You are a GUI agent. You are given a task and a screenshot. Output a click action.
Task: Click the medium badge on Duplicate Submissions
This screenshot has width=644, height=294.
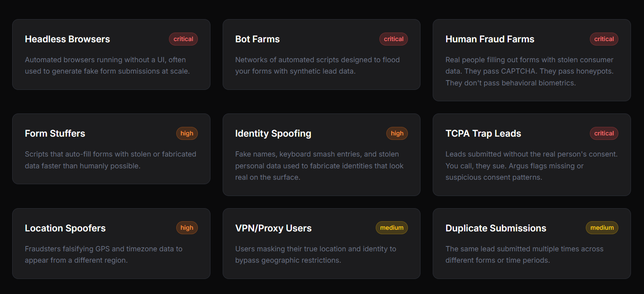602,228
